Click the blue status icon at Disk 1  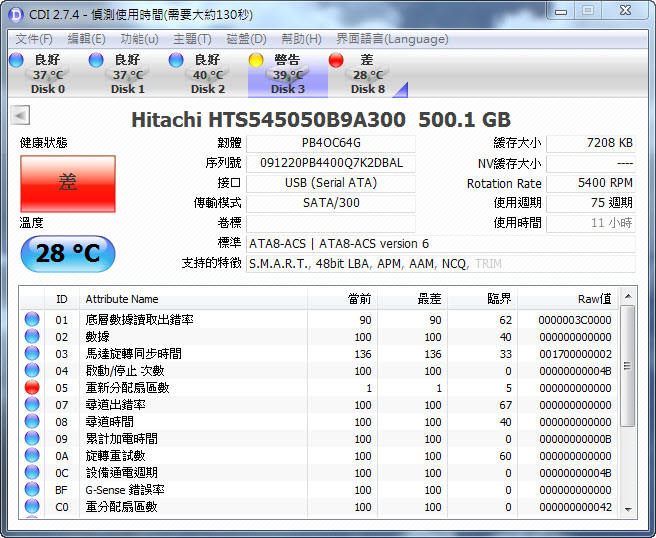(x=96, y=60)
